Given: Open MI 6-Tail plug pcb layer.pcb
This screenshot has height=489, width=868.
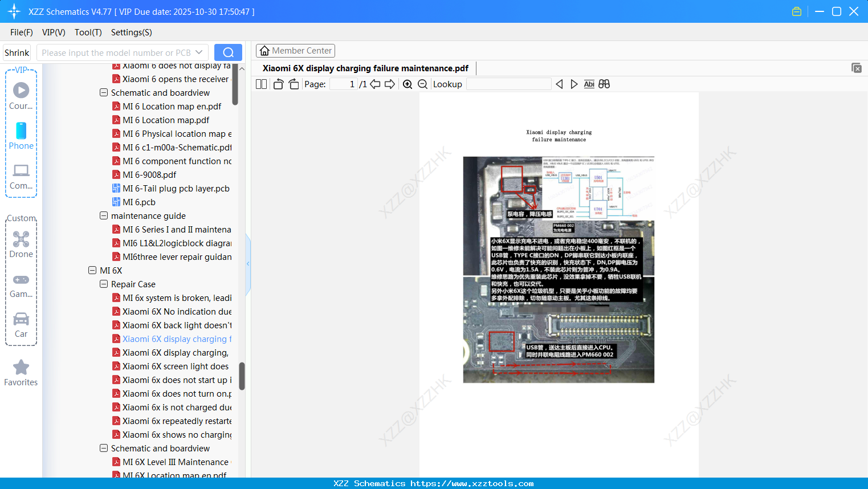Looking at the screenshot, I should click(x=172, y=189).
